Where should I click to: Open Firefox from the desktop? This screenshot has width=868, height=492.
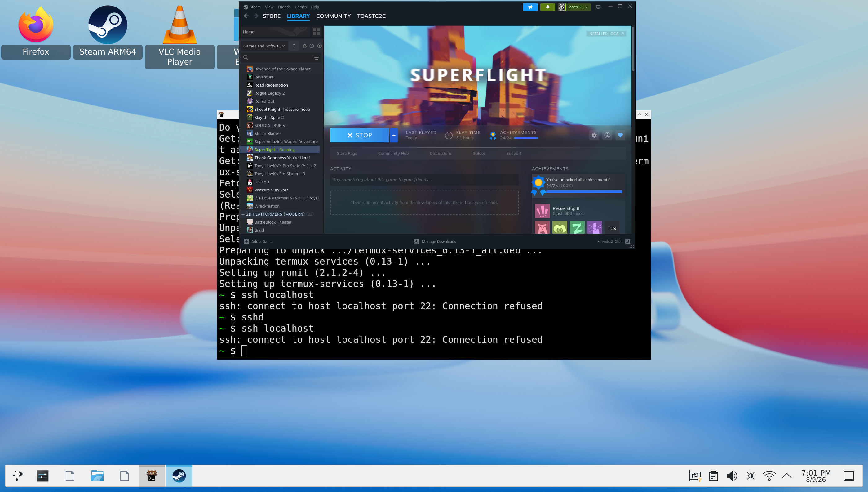(x=36, y=32)
